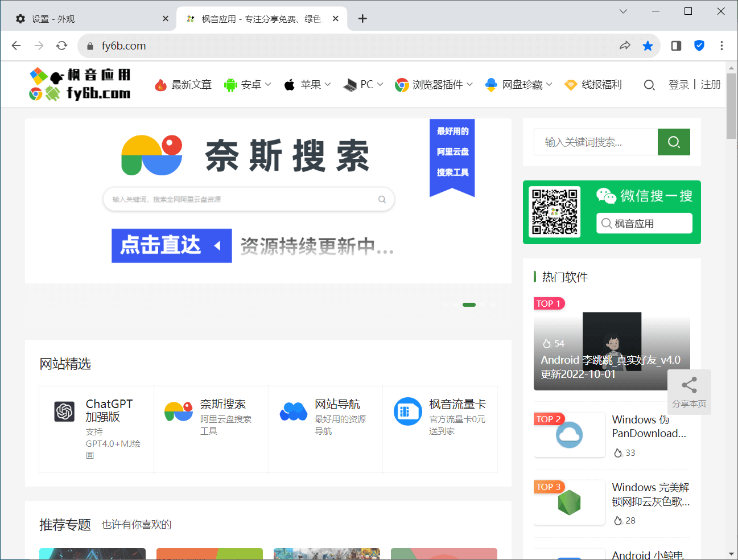This screenshot has width=738, height=560.
Task: Click the 奈斯搜索 banner search field
Action: pos(249,199)
